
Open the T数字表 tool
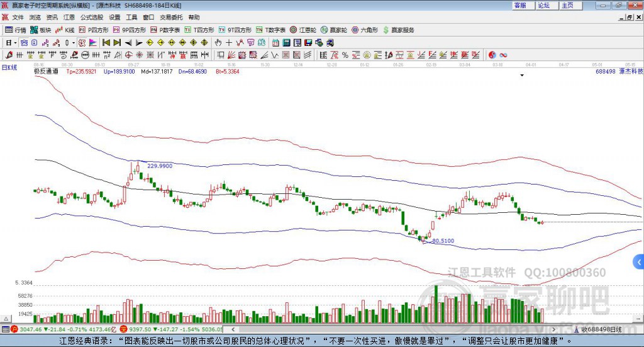click(x=270, y=30)
